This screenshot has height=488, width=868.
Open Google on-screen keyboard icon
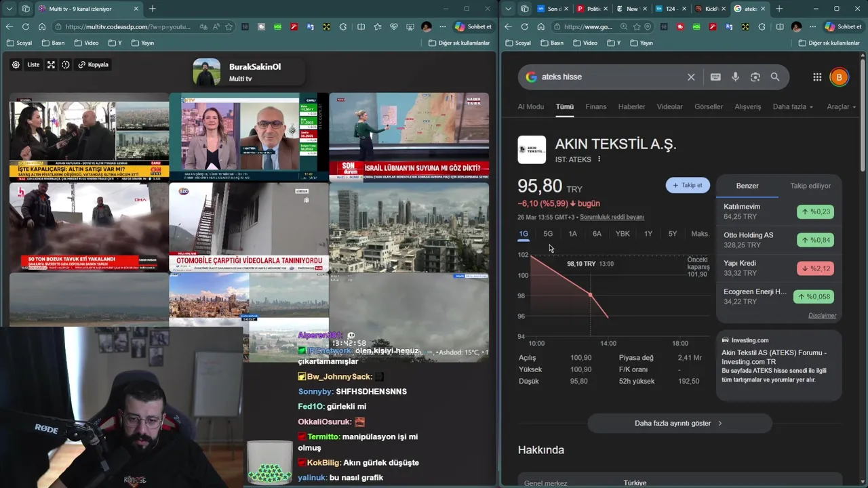coord(715,77)
